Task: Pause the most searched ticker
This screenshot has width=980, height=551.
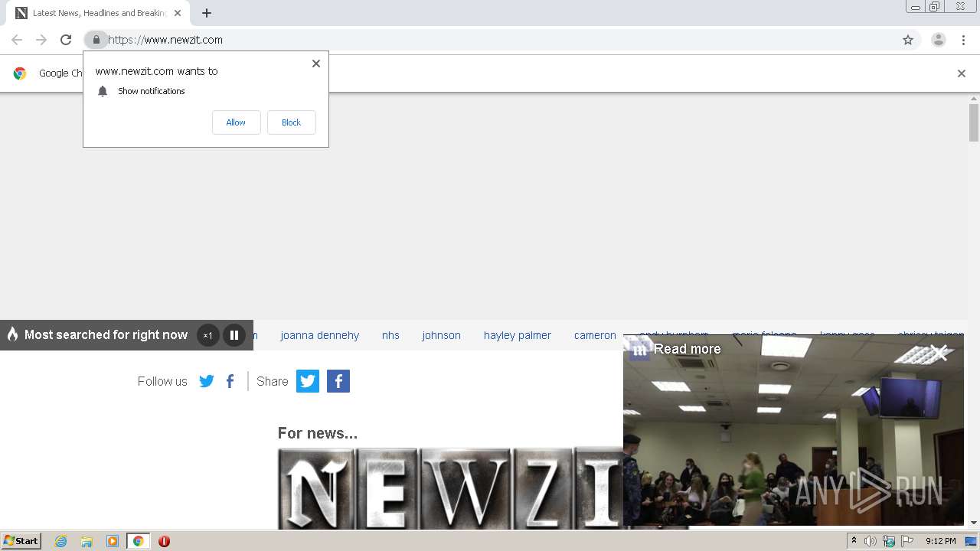Action: click(x=234, y=335)
